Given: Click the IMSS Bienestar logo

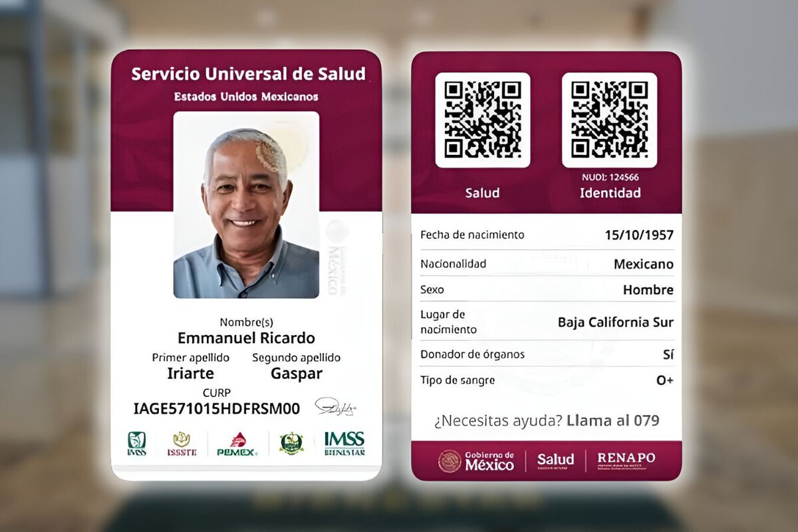Looking at the screenshot, I should [x=344, y=444].
